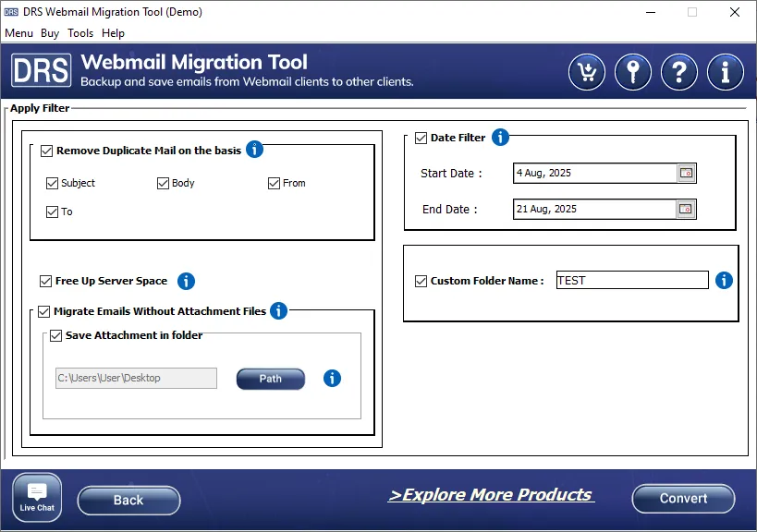Open the Help menu
The image size is (757, 532).
click(x=113, y=33)
